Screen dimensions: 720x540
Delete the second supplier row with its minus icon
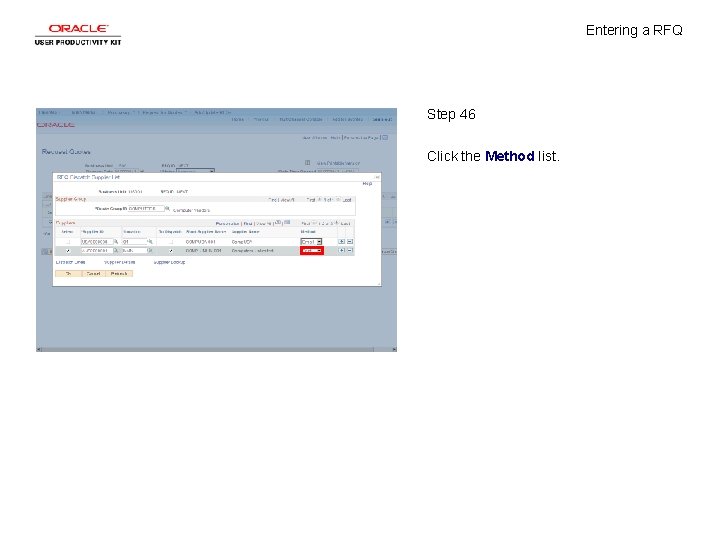point(350,251)
